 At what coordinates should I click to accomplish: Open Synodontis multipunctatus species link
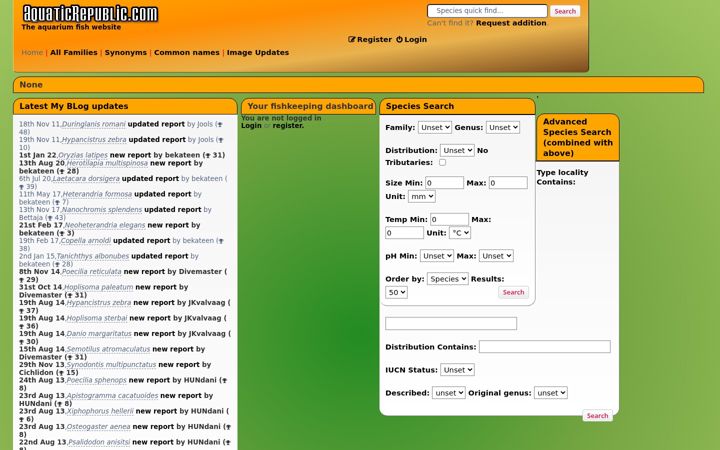coord(111,365)
